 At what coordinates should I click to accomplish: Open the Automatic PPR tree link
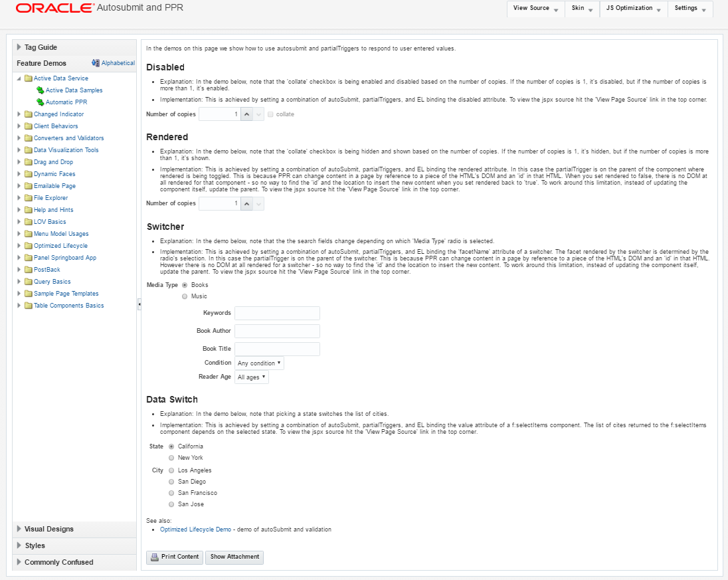click(x=66, y=102)
